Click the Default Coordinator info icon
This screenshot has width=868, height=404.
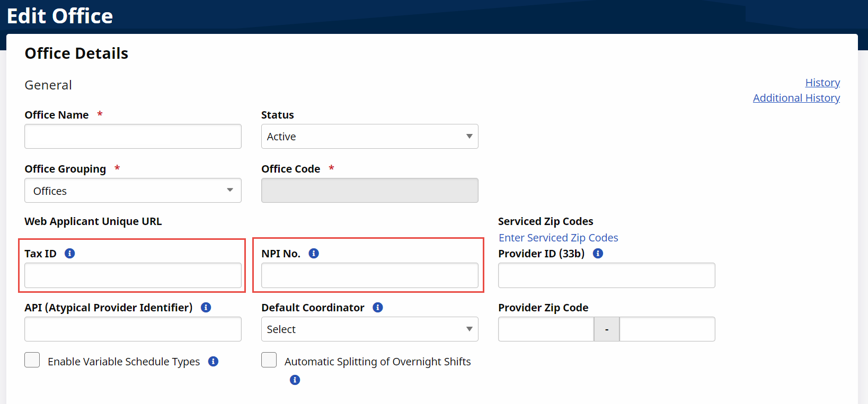378,308
